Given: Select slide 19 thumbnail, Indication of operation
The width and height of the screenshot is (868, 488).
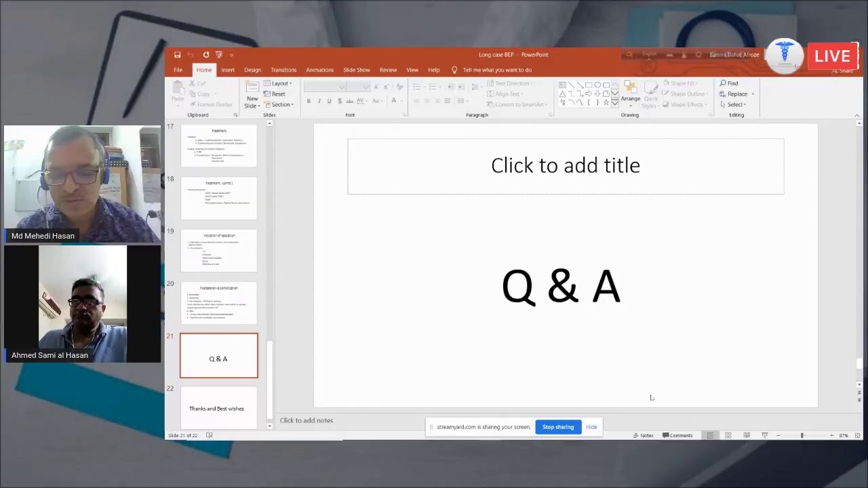Looking at the screenshot, I should (x=219, y=251).
